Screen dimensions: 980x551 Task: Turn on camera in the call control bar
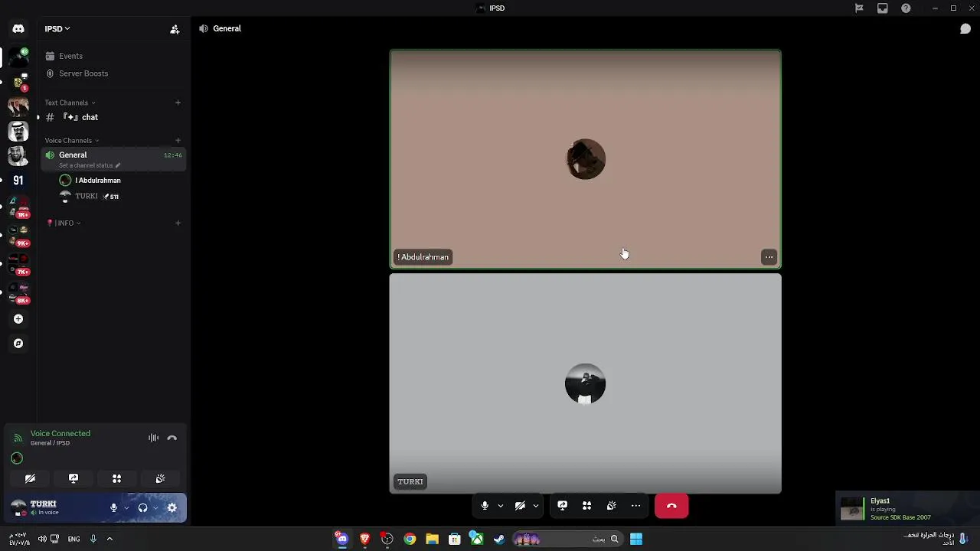pos(520,506)
